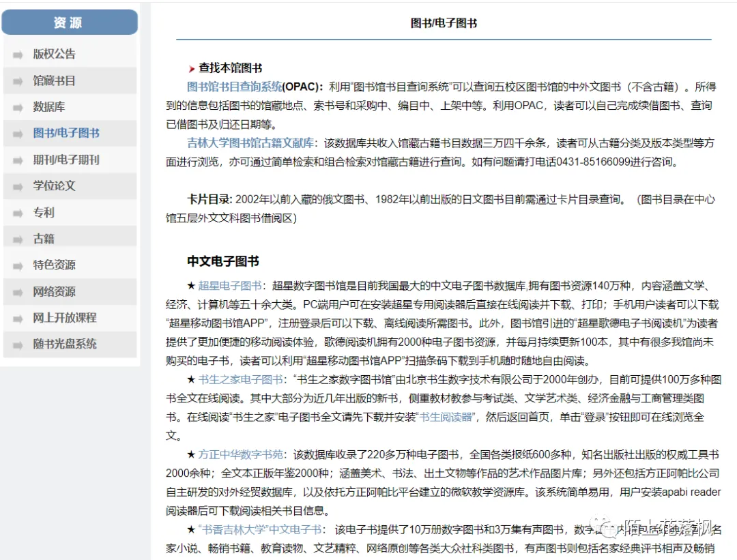Open 特色资源 sidebar entry
Image resolution: width=737 pixels, height=560 pixels.
54,265
